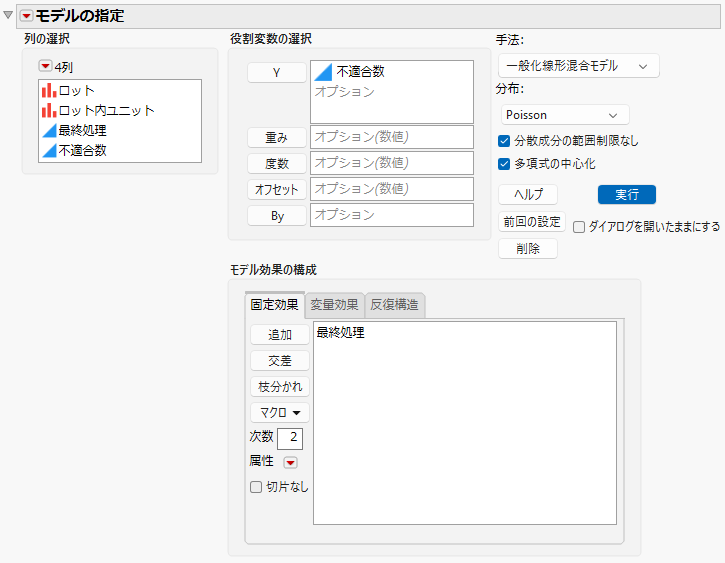Viewport: 725px width, 563px height.
Task: Click the ヘルプ button
Action: [x=528, y=195]
